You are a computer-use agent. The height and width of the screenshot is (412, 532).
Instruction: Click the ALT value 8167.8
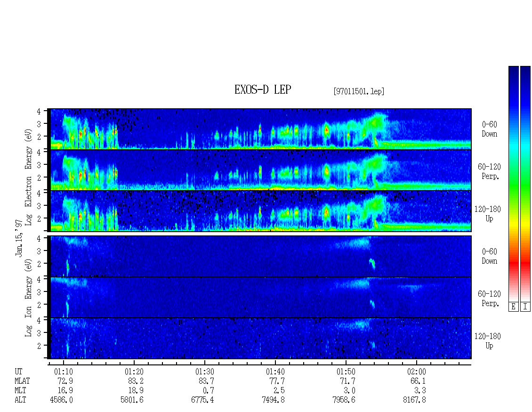pos(414,400)
